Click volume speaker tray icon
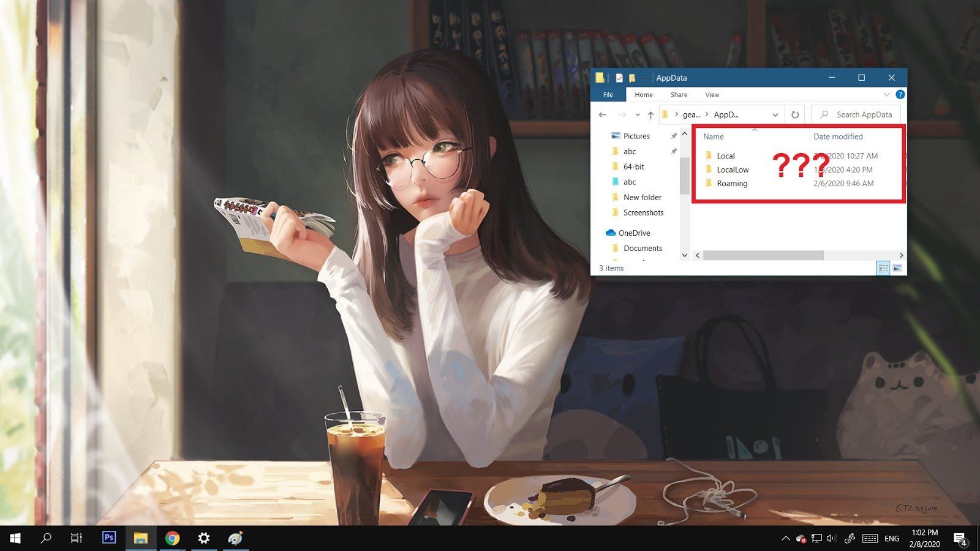 tap(831, 539)
